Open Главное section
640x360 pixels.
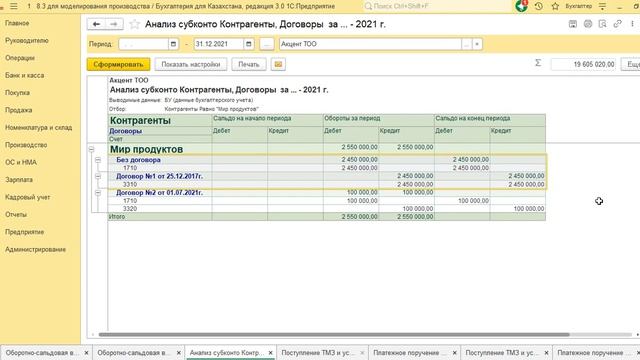17,23
